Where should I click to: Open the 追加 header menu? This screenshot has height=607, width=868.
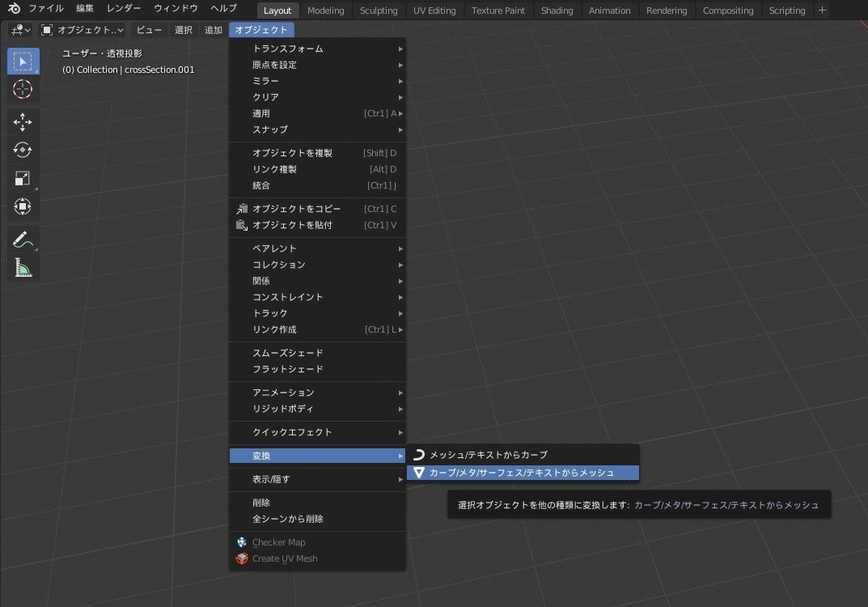[213, 30]
